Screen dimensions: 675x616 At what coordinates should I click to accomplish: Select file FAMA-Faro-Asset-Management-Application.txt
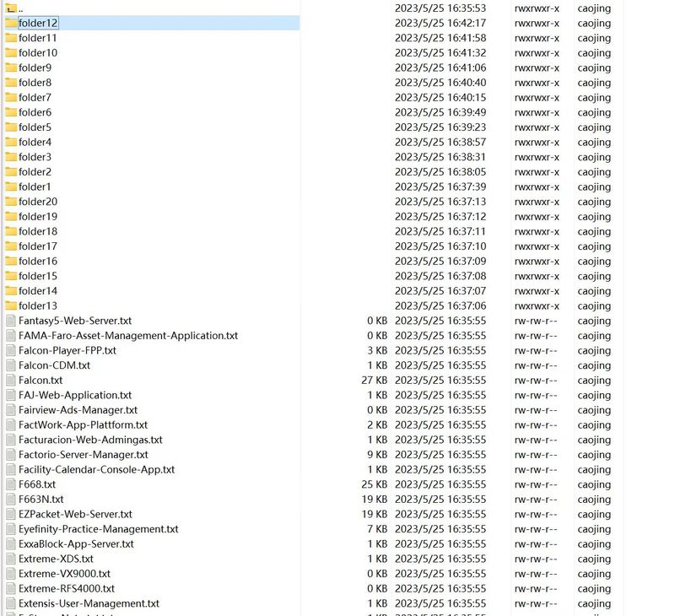pyautogui.click(x=128, y=335)
